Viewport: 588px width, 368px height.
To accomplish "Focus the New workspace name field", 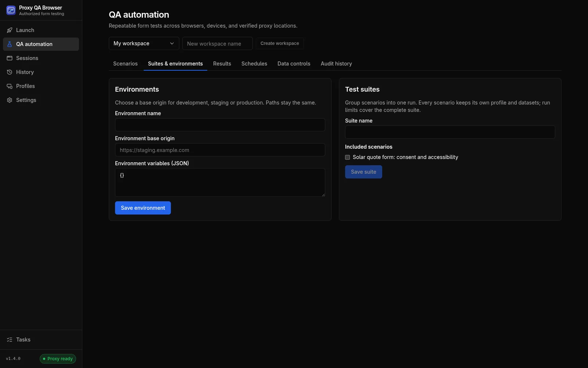I will pyautogui.click(x=218, y=43).
